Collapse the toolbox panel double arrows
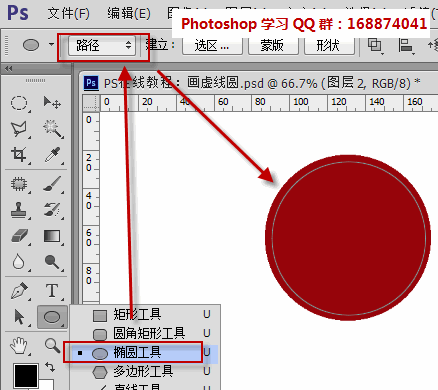 point(9,69)
